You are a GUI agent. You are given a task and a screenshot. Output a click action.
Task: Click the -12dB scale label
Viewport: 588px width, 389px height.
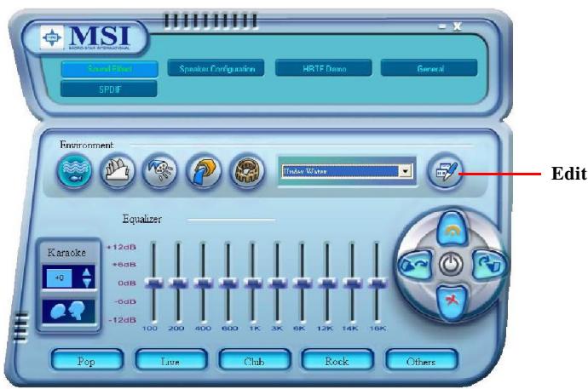122,320
